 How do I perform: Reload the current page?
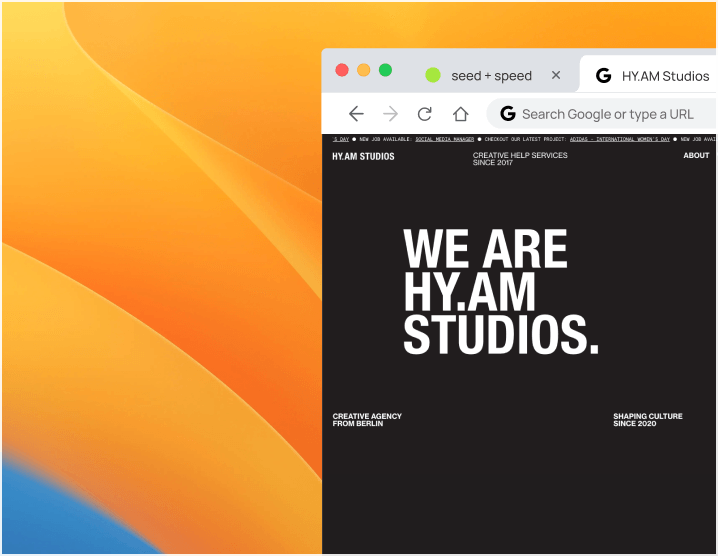point(425,114)
